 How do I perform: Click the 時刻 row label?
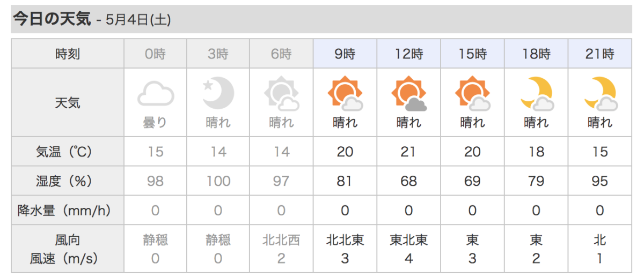[68, 54]
